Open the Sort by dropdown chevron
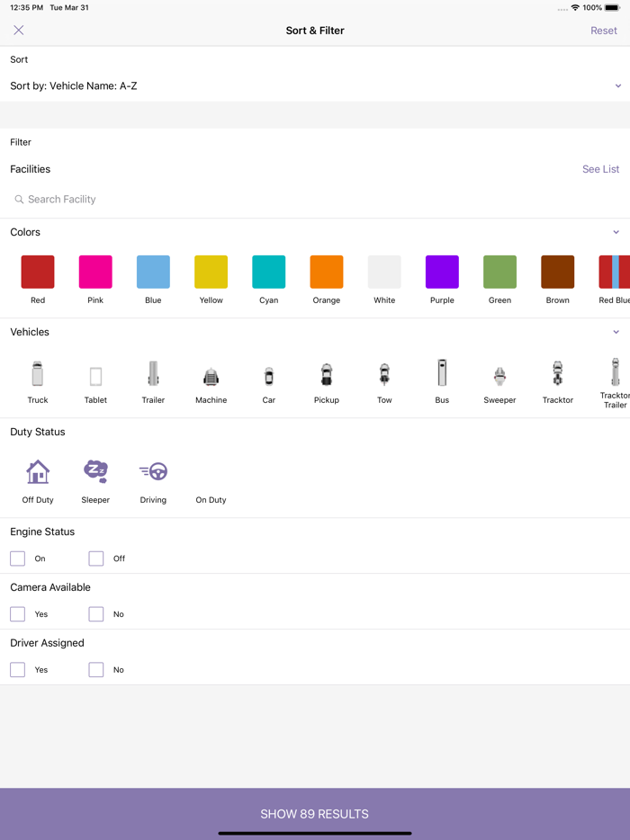The image size is (630, 840). pyautogui.click(x=617, y=85)
